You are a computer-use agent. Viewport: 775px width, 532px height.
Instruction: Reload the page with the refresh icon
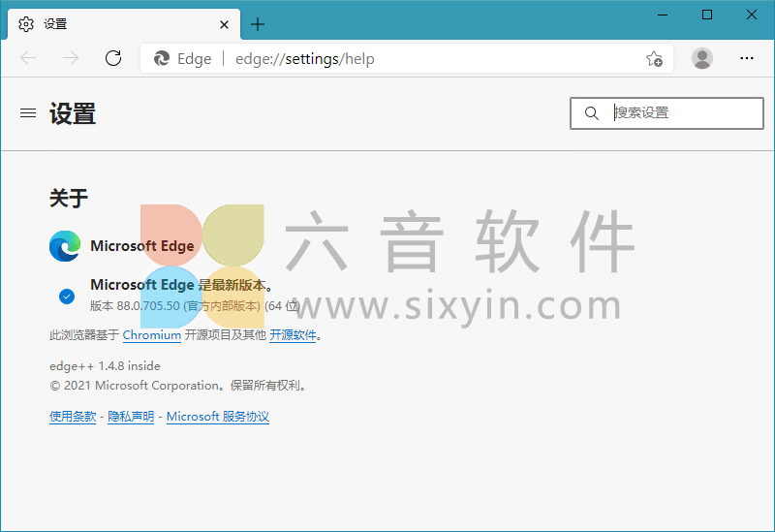pyautogui.click(x=113, y=58)
